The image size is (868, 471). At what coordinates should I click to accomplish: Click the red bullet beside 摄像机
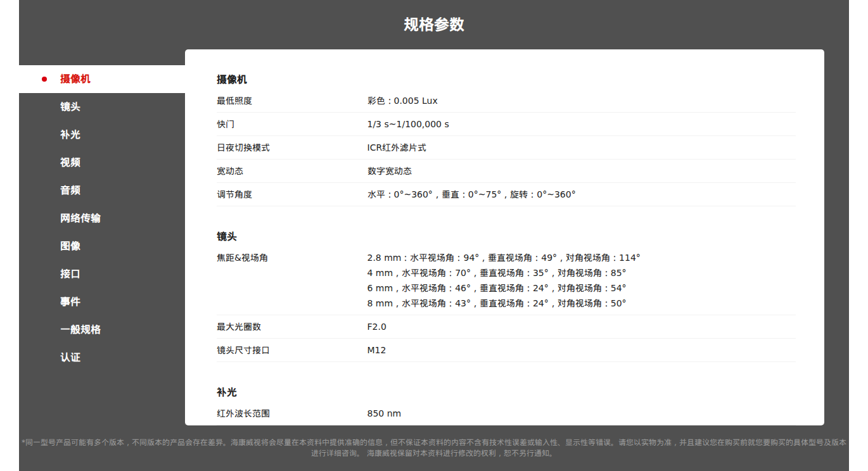coord(44,79)
